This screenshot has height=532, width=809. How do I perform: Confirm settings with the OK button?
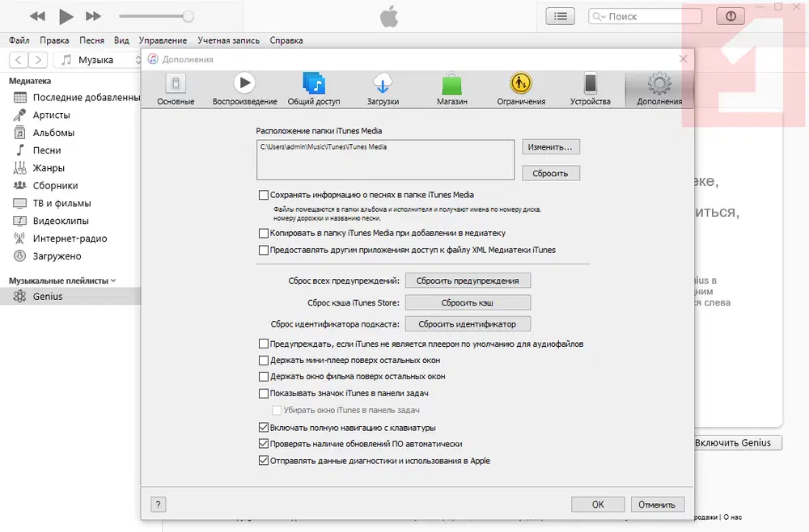coord(598,505)
